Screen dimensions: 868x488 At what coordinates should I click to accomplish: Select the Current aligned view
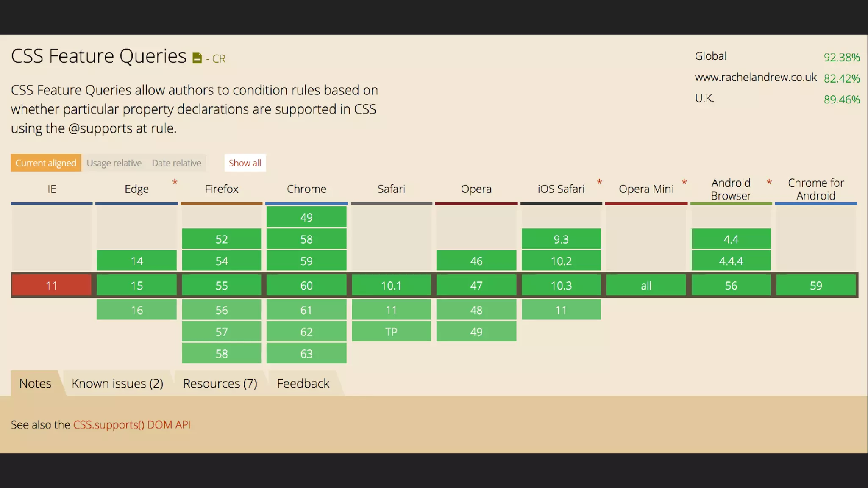tap(46, 163)
